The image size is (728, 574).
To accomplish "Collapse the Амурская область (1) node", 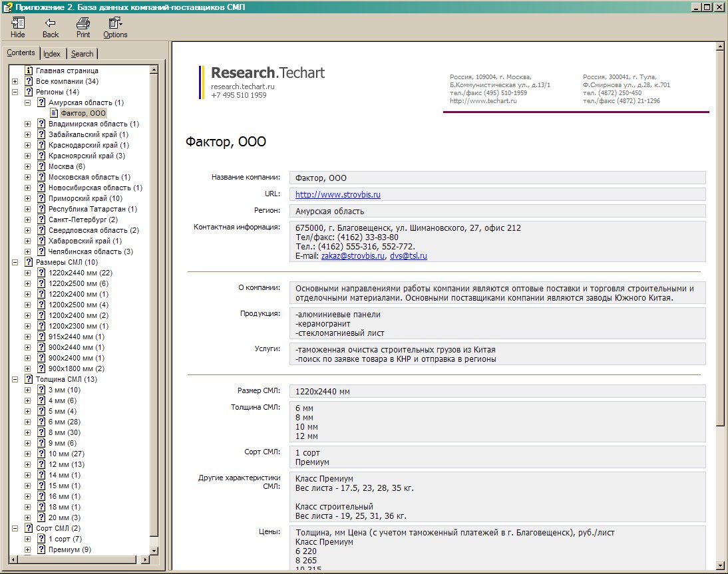I will click(27, 102).
